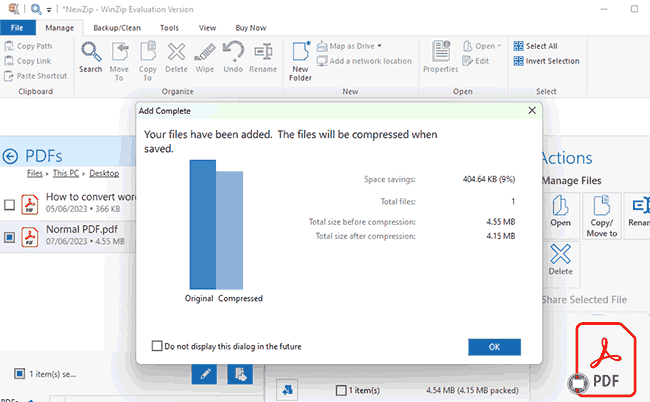Tick the checkbox for How to convert word file
Image resolution: width=650 pixels, height=402 pixels.
[10, 205]
